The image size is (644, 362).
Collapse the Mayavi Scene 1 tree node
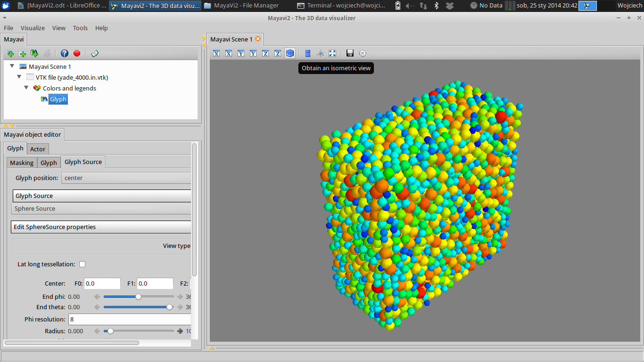point(12,66)
